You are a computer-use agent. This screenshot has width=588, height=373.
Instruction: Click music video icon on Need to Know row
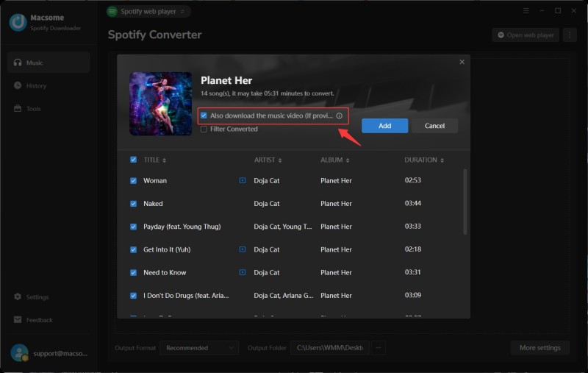point(243,272)
